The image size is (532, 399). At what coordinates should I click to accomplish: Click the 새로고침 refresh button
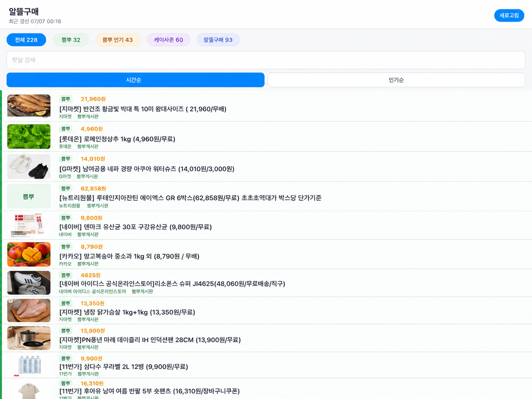pos(509,15)
